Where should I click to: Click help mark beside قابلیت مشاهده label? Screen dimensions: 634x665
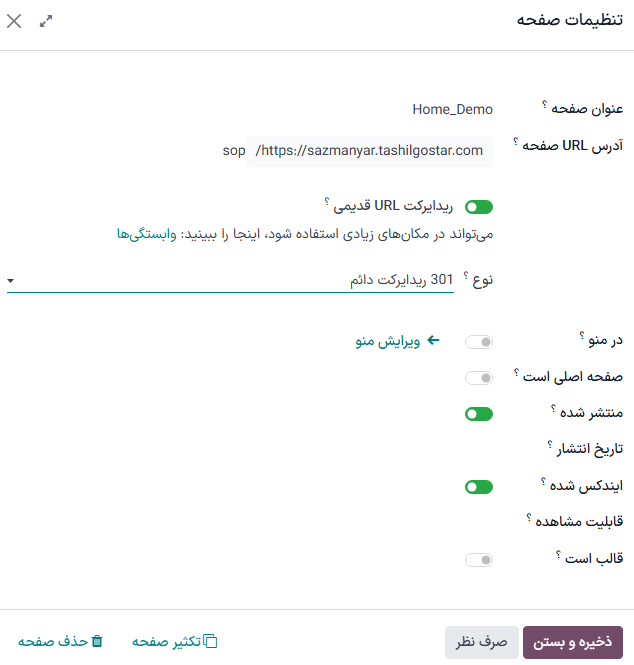tap(527, 516)
